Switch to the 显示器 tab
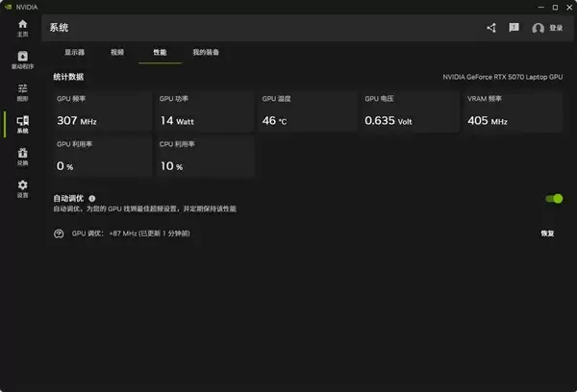The height and width of the screenshot is (392, 577). click(x=74, y=52)
